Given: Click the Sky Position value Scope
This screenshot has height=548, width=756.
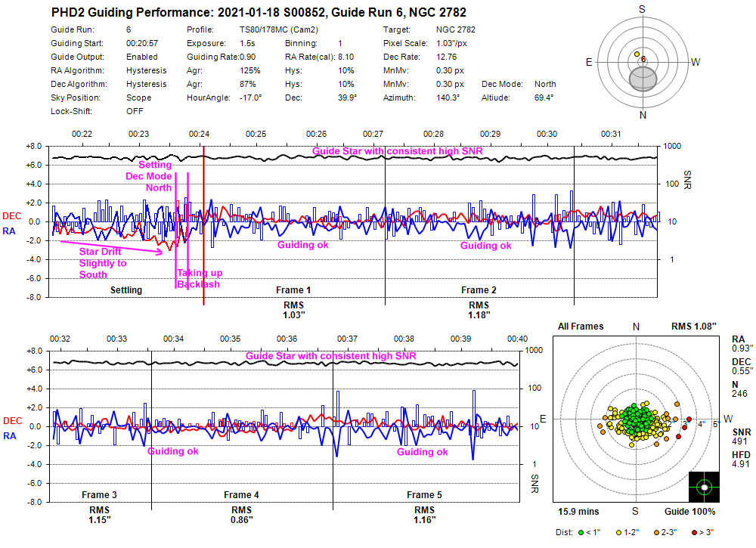Looking at the screenshot, I should (x=138, y=98).
